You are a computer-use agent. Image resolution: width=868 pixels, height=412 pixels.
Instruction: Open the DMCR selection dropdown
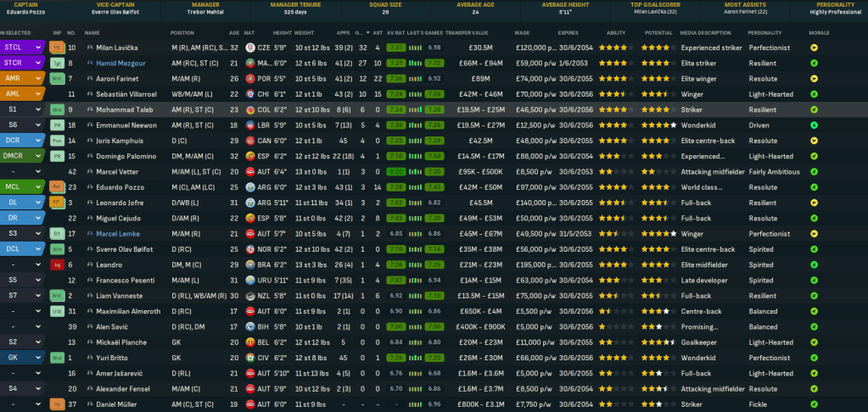(38, 156)
